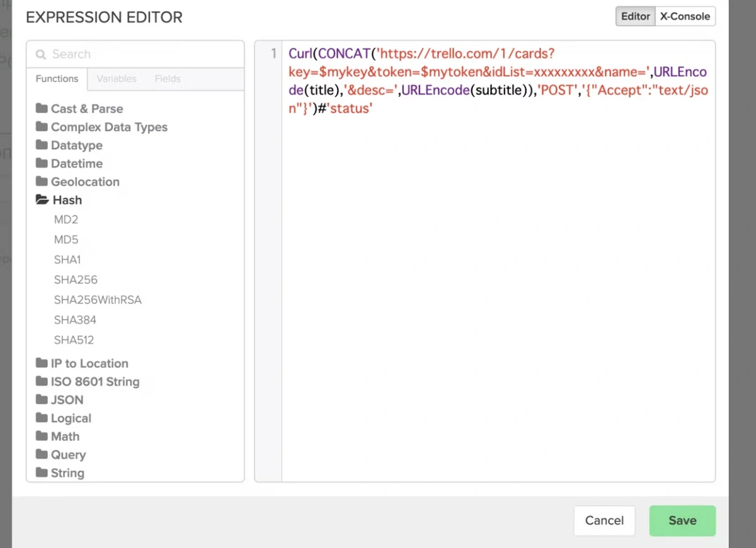Click the Complex Data Types folder icon

42,127
